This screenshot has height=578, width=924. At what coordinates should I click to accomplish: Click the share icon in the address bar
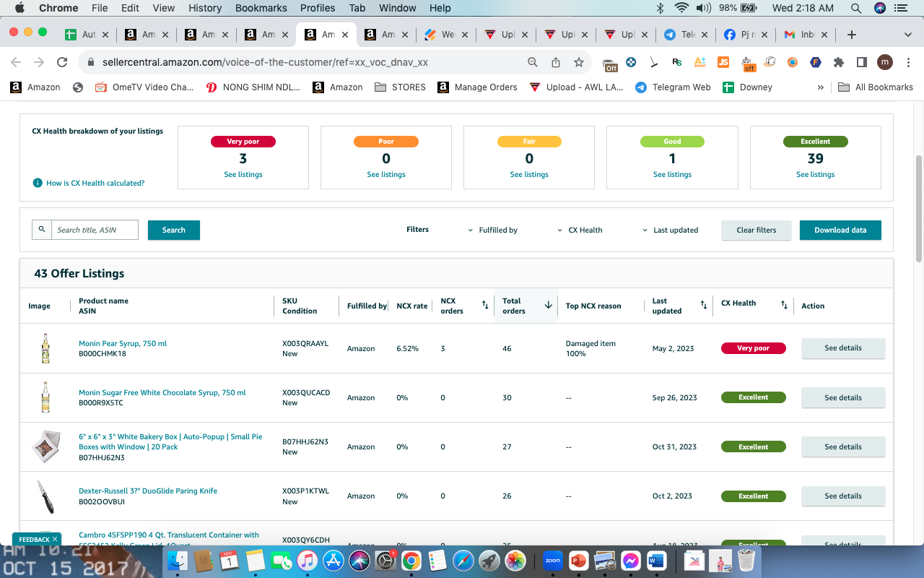click(556, 62)
